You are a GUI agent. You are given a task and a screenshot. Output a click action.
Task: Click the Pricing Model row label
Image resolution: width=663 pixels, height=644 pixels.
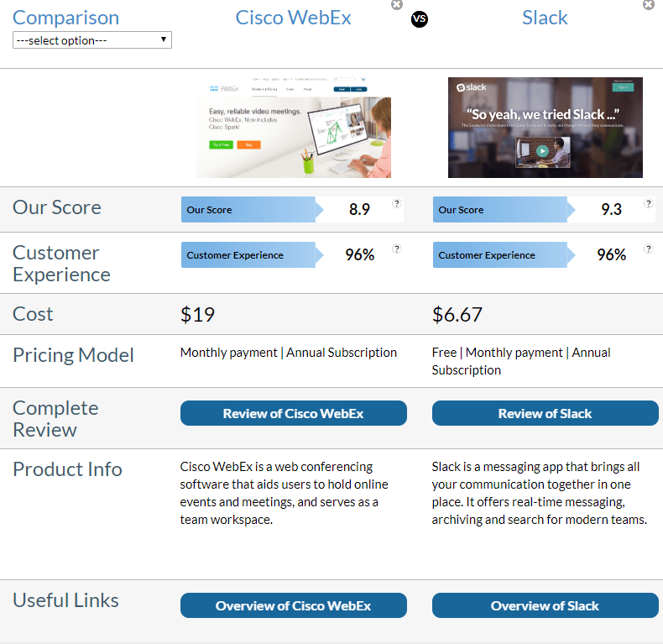[x=74, y=355]
